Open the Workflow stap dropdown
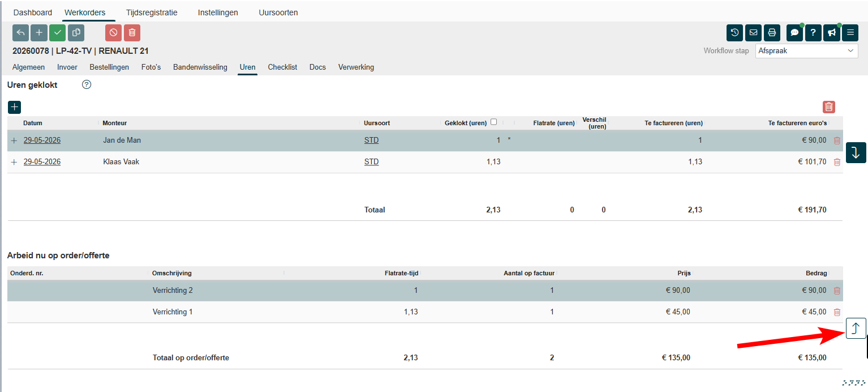 (x=807, y=50)
